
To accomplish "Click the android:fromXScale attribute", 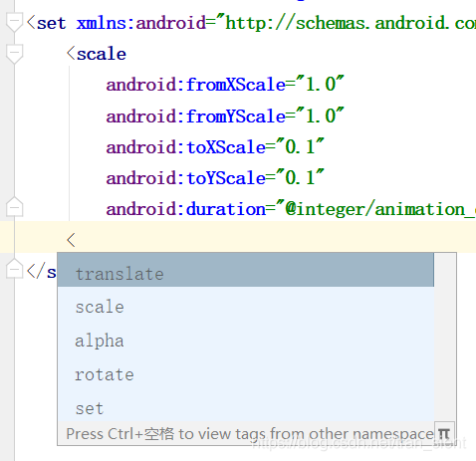I will 196,85.
